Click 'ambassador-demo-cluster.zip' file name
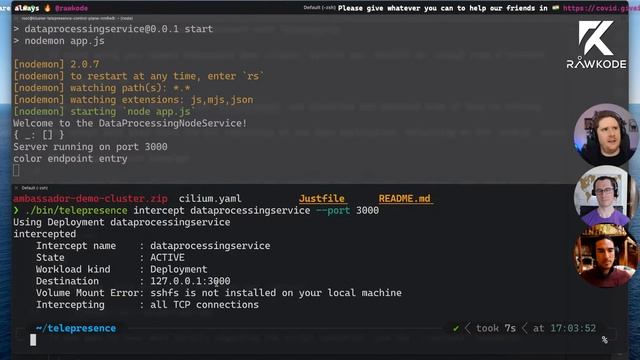The height and width of the screenshot is (360, 640). click(90, 199)
